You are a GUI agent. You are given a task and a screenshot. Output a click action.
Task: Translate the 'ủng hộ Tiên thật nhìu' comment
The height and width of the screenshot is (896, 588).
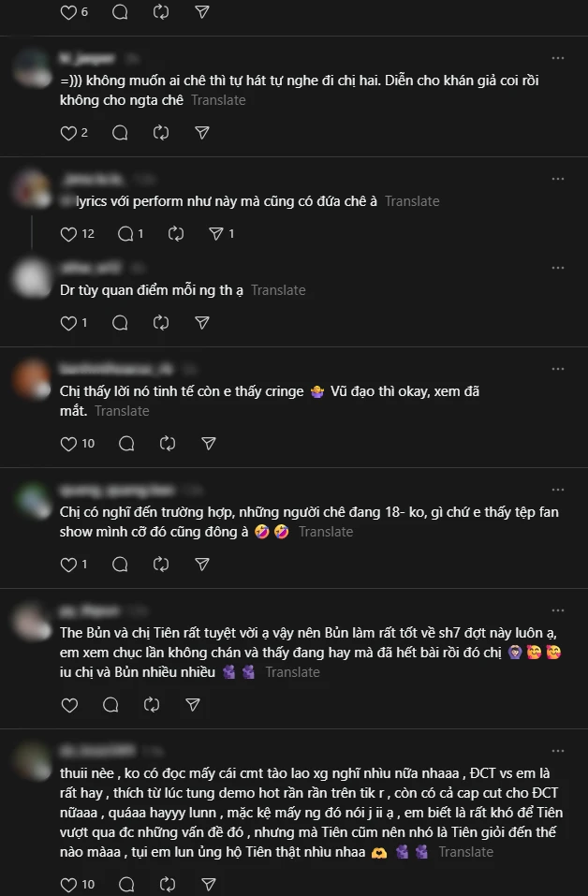465,852
